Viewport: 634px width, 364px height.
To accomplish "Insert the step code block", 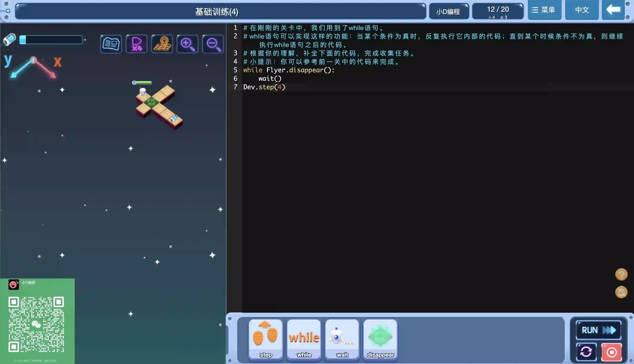I will coord(266,339).
